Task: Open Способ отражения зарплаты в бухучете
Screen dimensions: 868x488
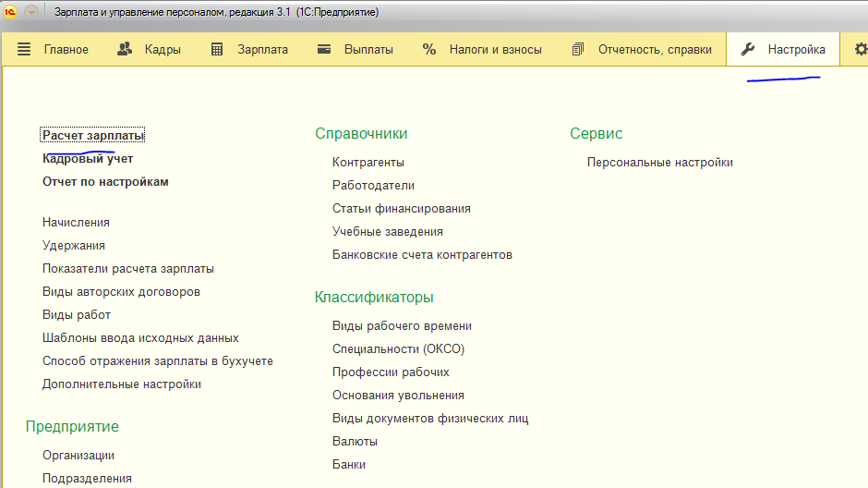Action: pos(158,361)
